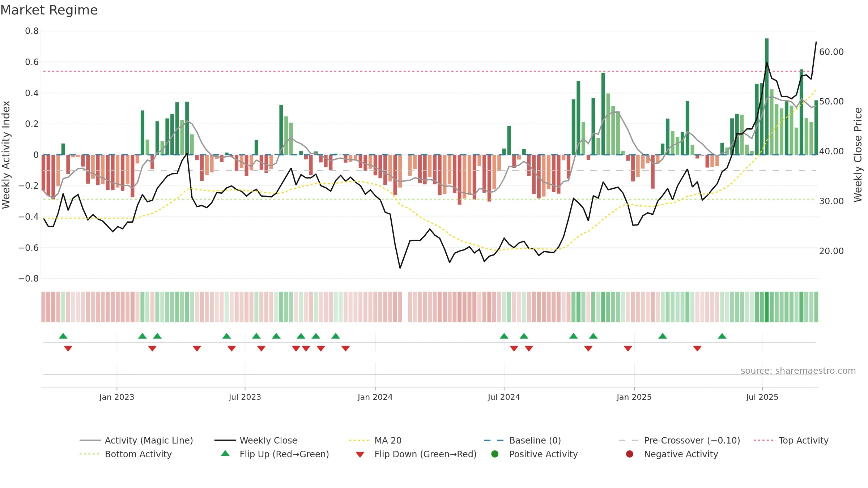Viewport: 868px width, 488px height.
Task: Toggle the Bottom Activity legend entry
Action: click(x=125, y=454)
